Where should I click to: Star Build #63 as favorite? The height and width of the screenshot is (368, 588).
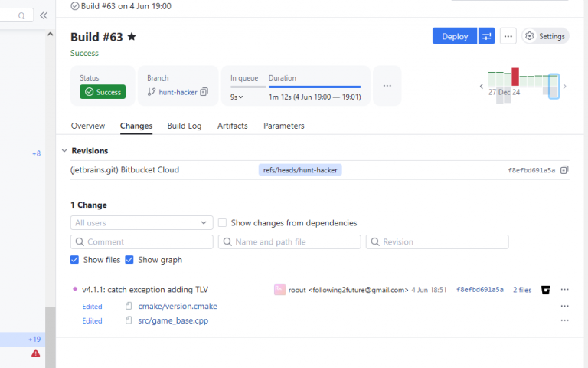(x=132, y=37)
